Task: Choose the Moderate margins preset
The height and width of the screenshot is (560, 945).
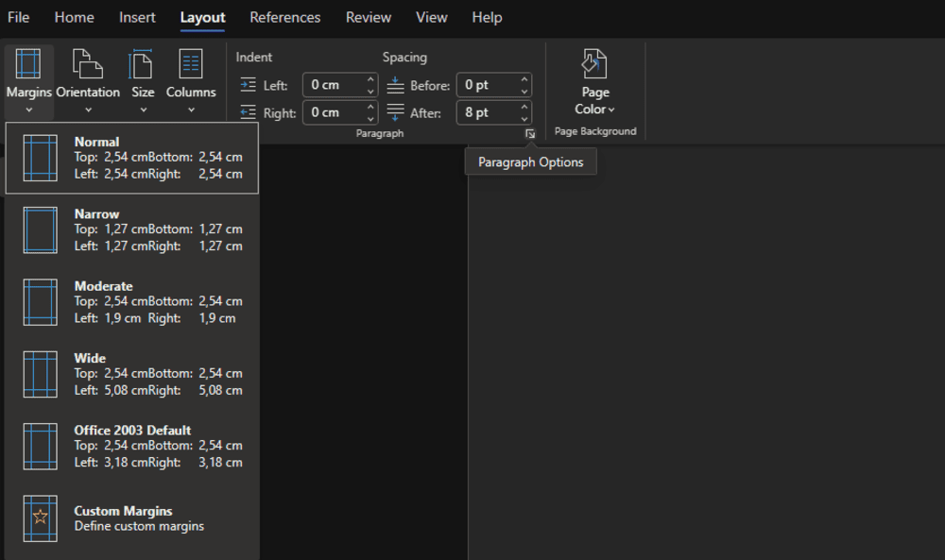Action: (132, 302)
